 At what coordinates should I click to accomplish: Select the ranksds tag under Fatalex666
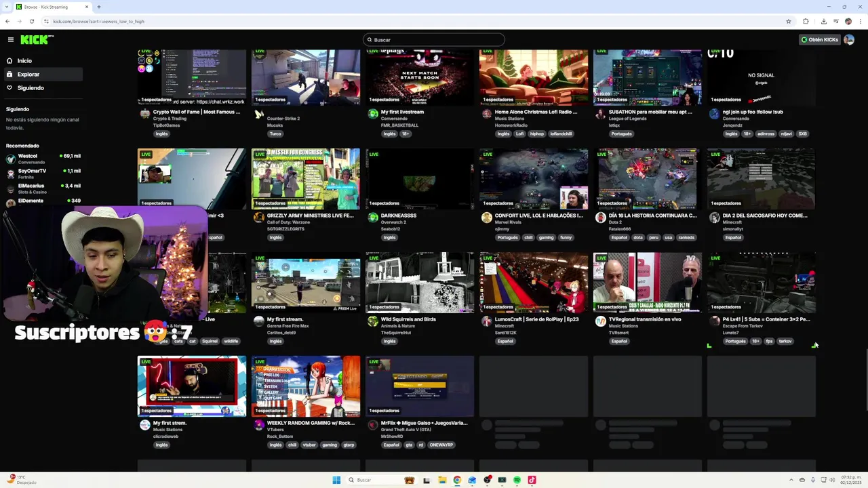[687, 238]
